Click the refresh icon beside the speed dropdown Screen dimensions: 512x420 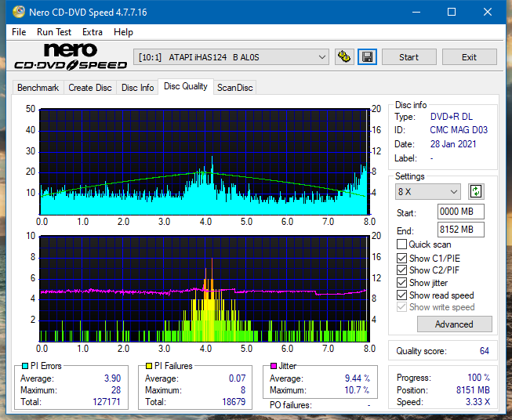(x=476, y=191)
